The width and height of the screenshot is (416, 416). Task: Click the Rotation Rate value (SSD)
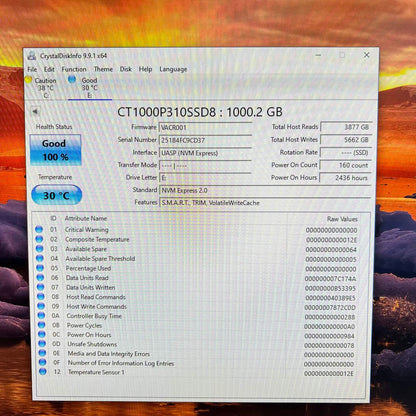click(346, 152)
